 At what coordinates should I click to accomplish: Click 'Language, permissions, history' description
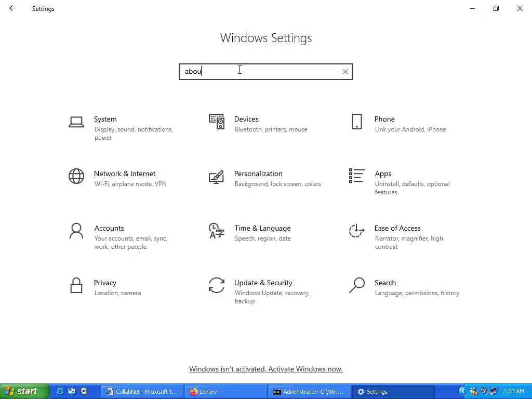click(x=417, y=293)
